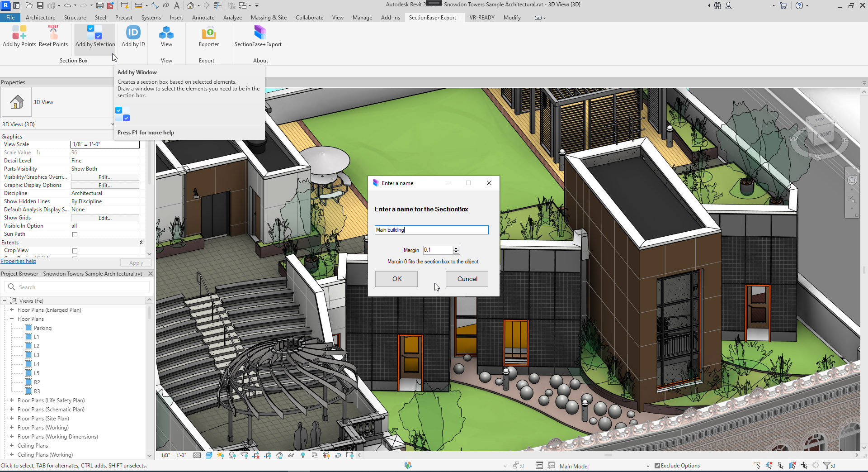Toggle the Exclude Options checkbox
This screenshot has height=472, width=868.
click(x=657, y=466)
